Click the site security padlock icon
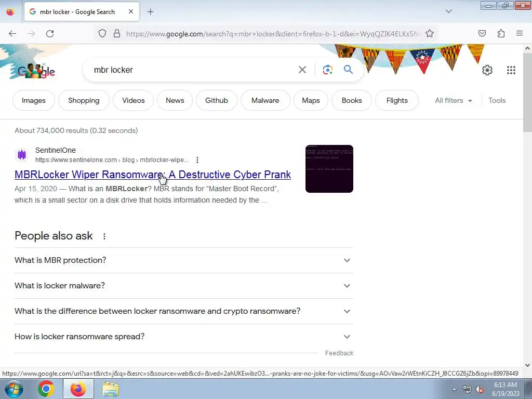The image size is (532, 399). click(117, 34)
